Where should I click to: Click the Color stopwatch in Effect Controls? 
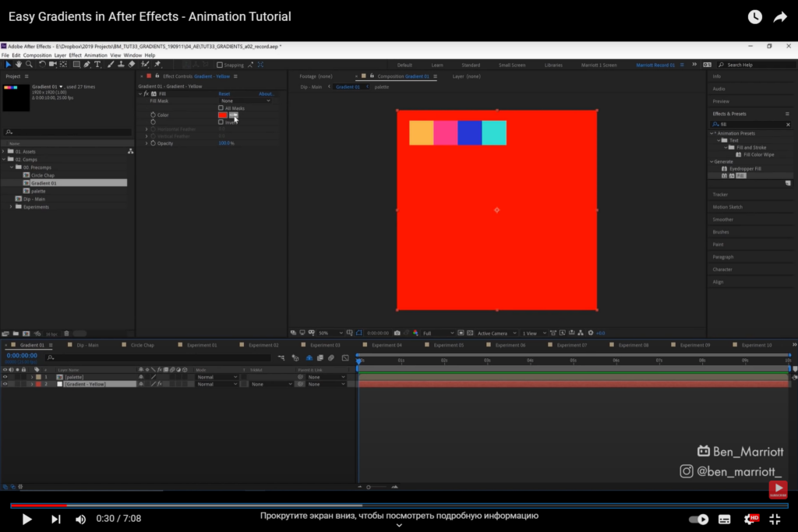[x=153, y=115]
